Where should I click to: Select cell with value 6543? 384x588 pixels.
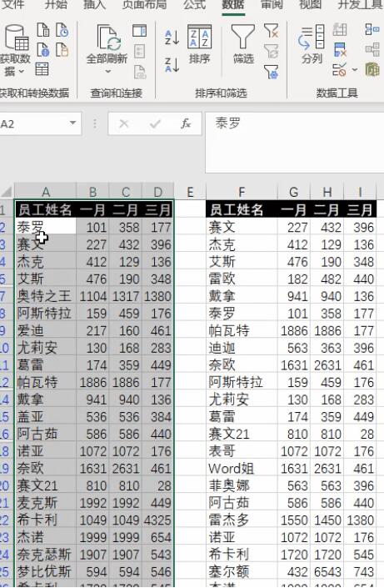click(x=327, y=571)
